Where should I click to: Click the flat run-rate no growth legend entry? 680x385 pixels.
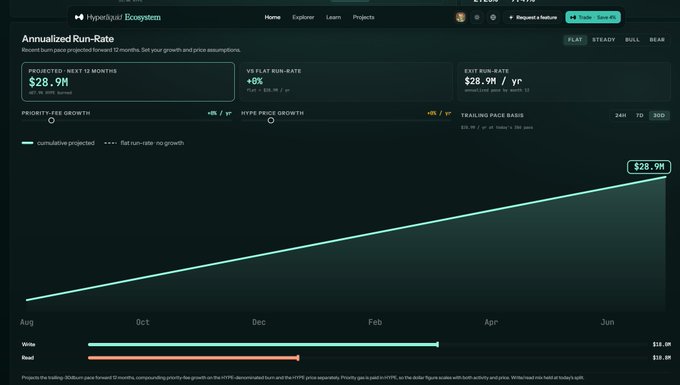tap(144, 143)
